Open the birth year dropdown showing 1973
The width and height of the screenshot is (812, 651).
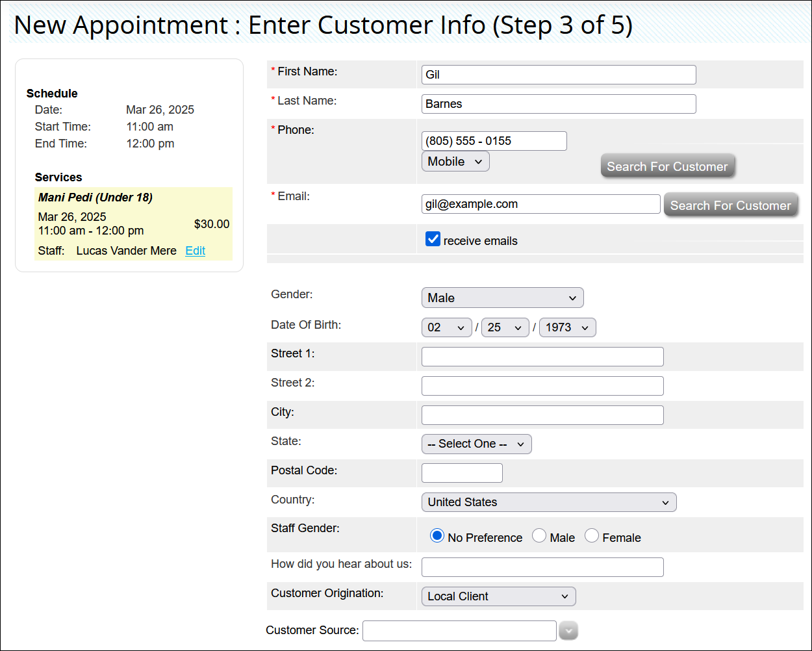[x=568, y=327]
